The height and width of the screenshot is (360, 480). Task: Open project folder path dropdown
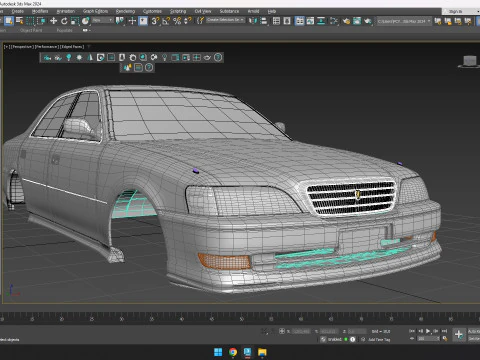tap(404, 21)
